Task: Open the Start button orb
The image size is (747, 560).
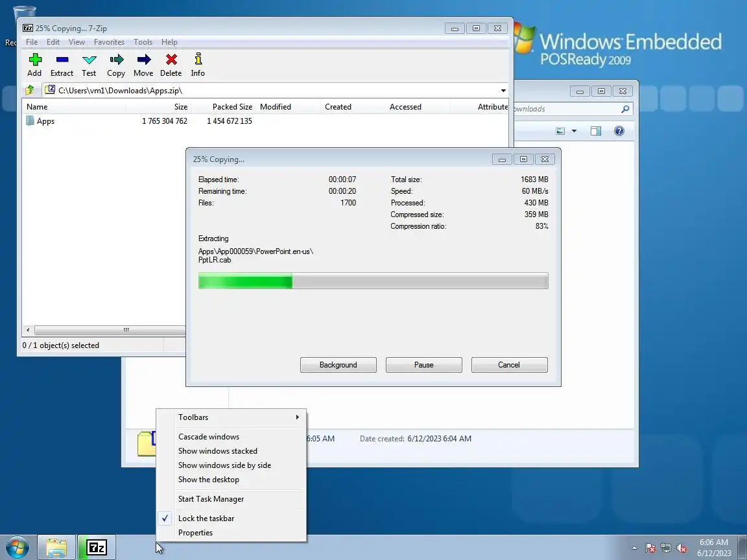Action: pos(18,548)
